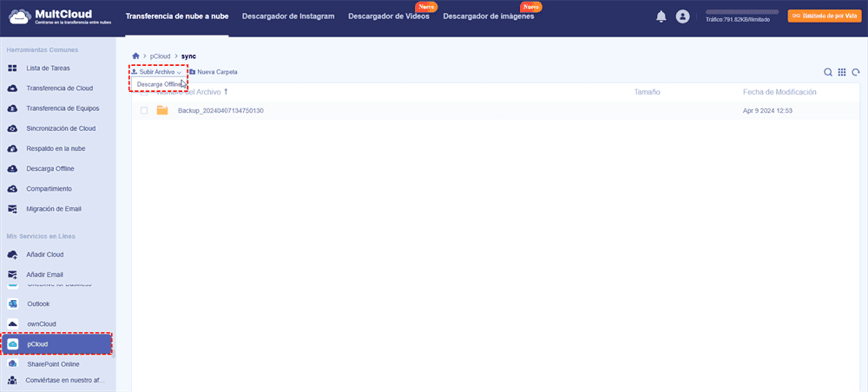Image resolution: width=868 pixels, height=392 pixels.
Task: Select Outlook label in services list
Action: [x=39, y=304]
